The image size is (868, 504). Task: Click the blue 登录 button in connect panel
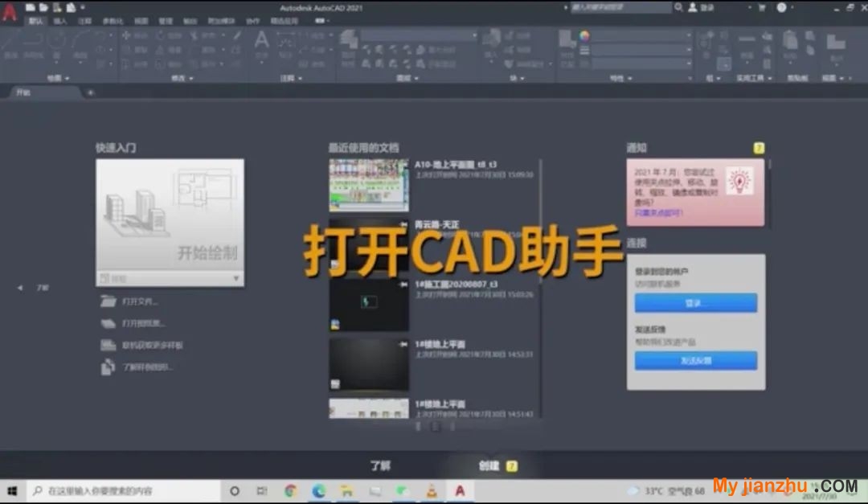696,303
